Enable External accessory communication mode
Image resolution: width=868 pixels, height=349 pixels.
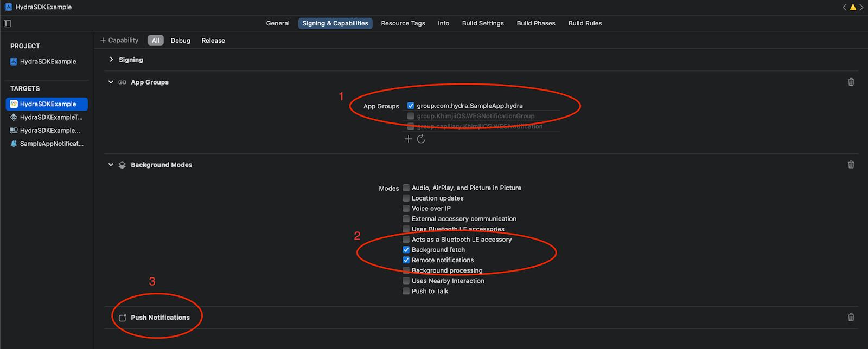pyautogui.click(x=406, y=218)
